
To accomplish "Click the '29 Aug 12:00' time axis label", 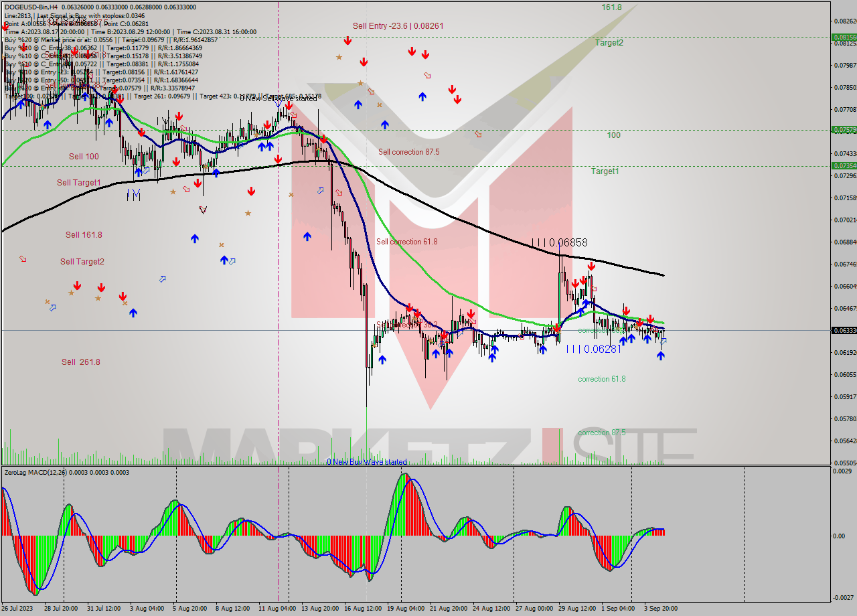I will pyautogui.click(x=576, y=609).
